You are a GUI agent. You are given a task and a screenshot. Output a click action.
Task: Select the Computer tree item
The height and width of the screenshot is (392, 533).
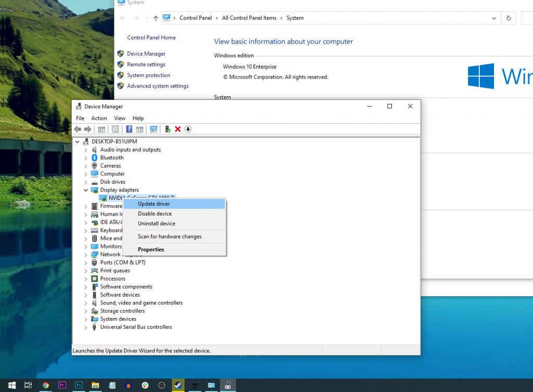click(112, 174)
